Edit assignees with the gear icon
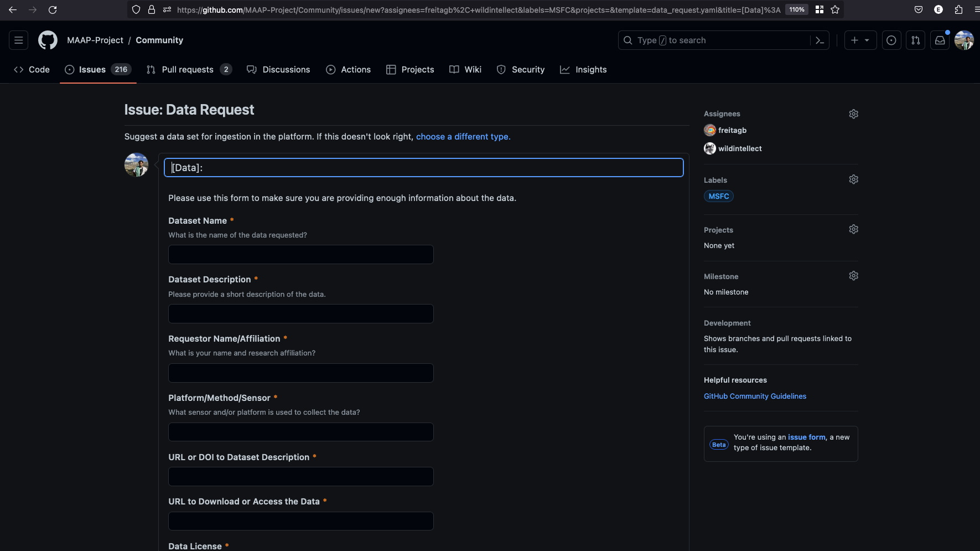The height and width of the screenshot is (551, 980). click(x=854, y=114)
